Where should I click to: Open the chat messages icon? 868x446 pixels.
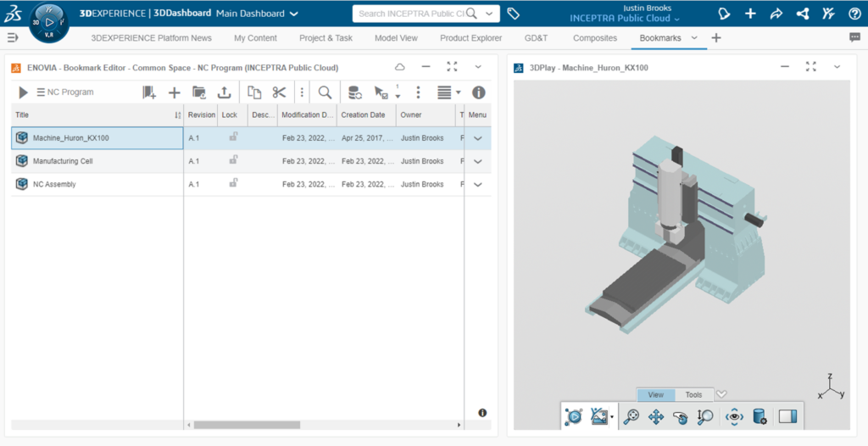click(x=854, y=37)
